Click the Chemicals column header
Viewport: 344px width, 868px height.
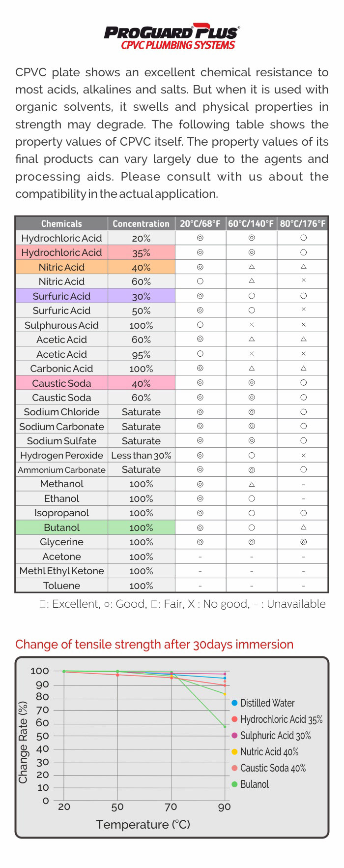(61, 223)
